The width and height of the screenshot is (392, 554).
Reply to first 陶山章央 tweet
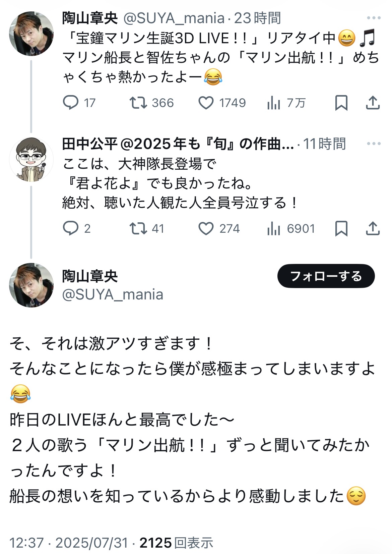point(71,103)
